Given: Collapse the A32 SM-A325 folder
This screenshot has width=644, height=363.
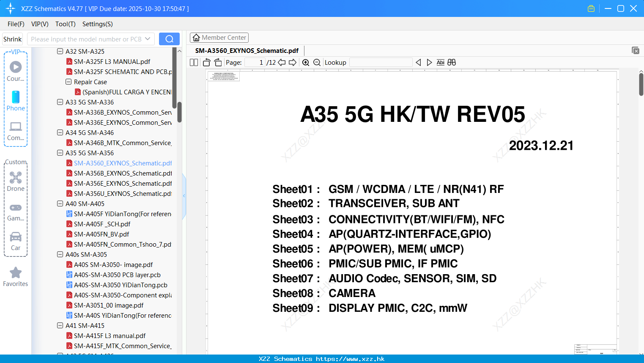Looking at the screenshot, I should 60,51.
